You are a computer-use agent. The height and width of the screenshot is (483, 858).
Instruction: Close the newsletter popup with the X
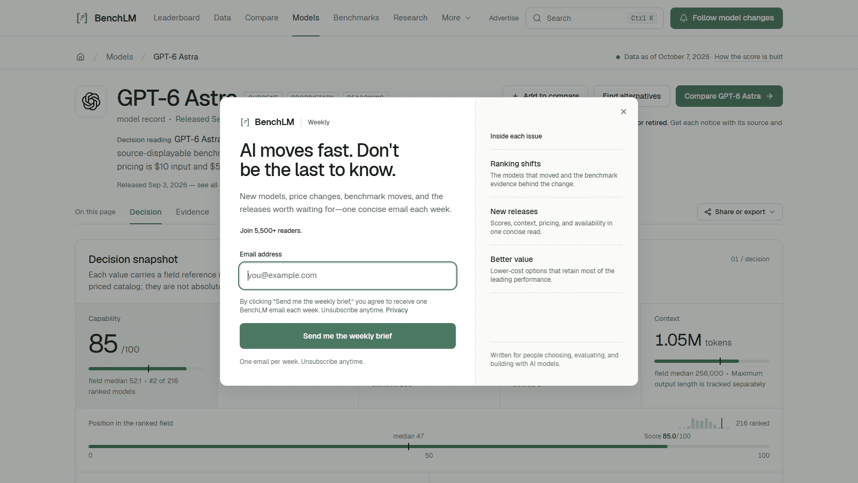coord(623,112)
